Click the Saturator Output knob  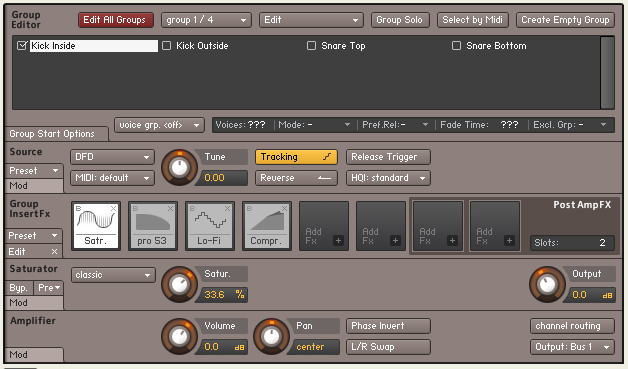pyautogui.click(x=547, y=284)
